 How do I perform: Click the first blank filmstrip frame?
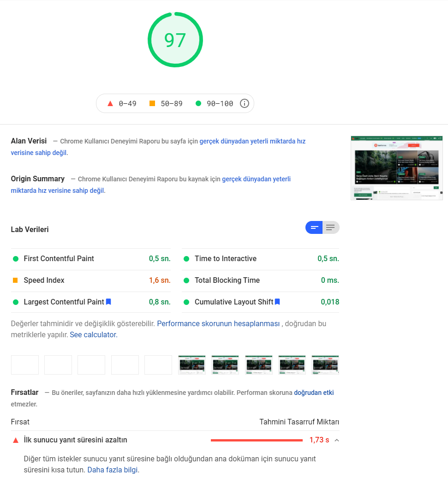click(25, 365)
